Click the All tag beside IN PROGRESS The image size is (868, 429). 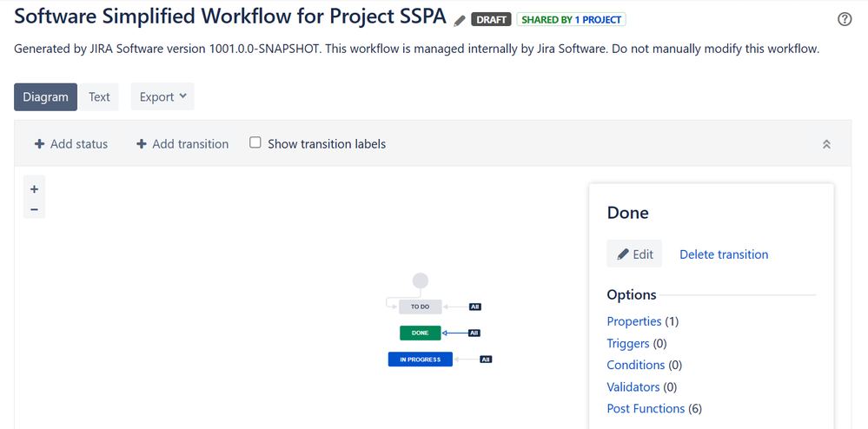(486, 360)
